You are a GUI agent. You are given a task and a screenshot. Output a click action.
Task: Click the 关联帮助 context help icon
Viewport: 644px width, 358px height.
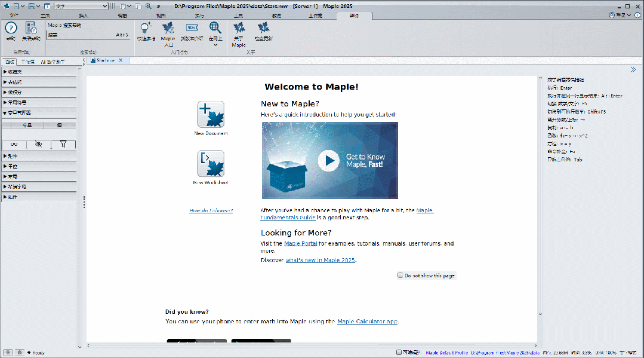31,28
